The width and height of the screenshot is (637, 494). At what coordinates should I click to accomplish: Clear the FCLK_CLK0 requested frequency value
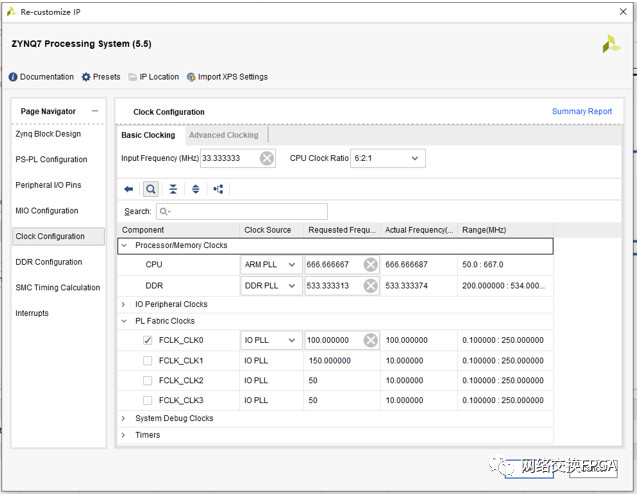(x=370, y=340)
